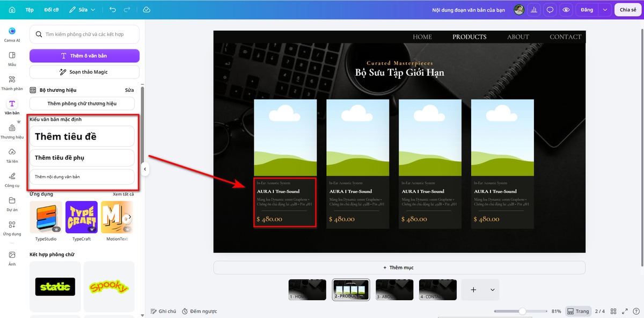This screenshot has height=318, width=644.
Task: Show more apps with the right arrow
Action: click(x=129, y=217)
